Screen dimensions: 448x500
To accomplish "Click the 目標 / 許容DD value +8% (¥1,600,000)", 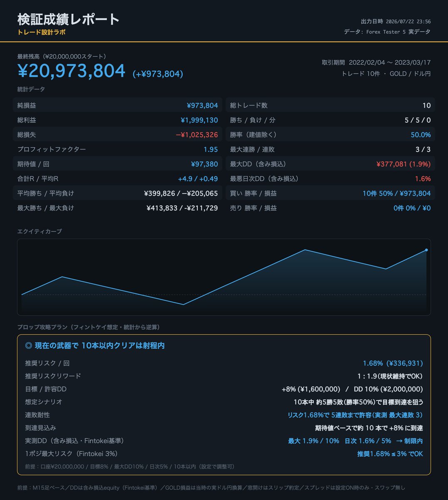I will point(311,389).
